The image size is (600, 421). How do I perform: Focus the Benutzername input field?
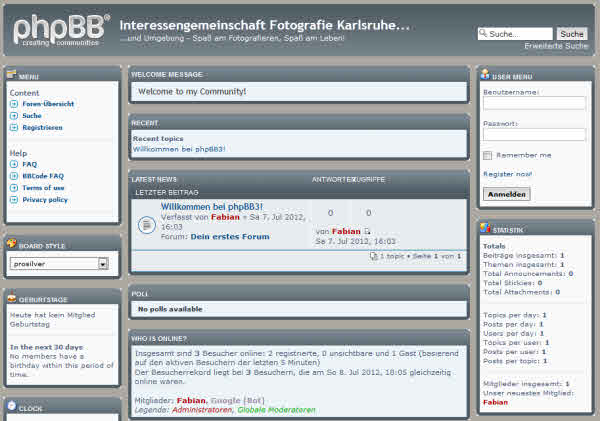point(534,103)
